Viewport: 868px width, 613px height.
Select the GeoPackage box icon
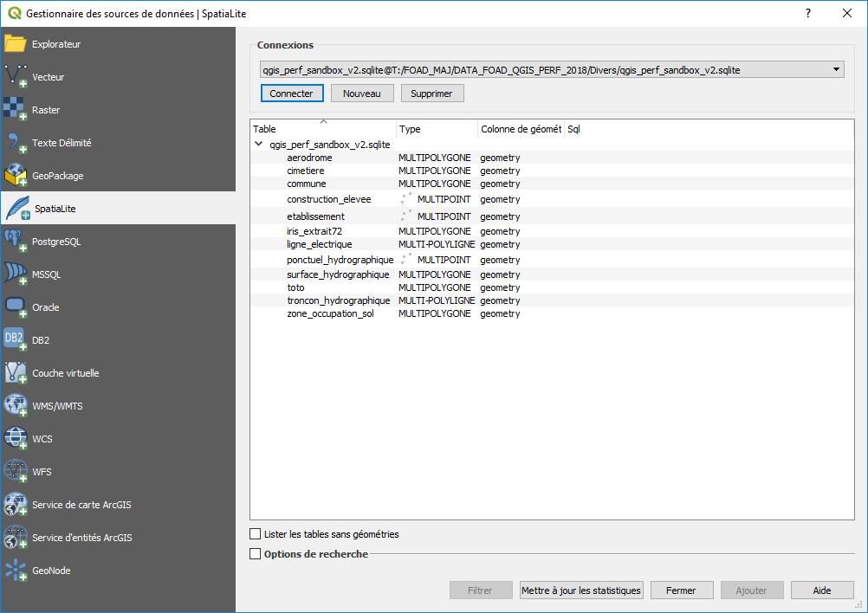[x=16, y=176]
